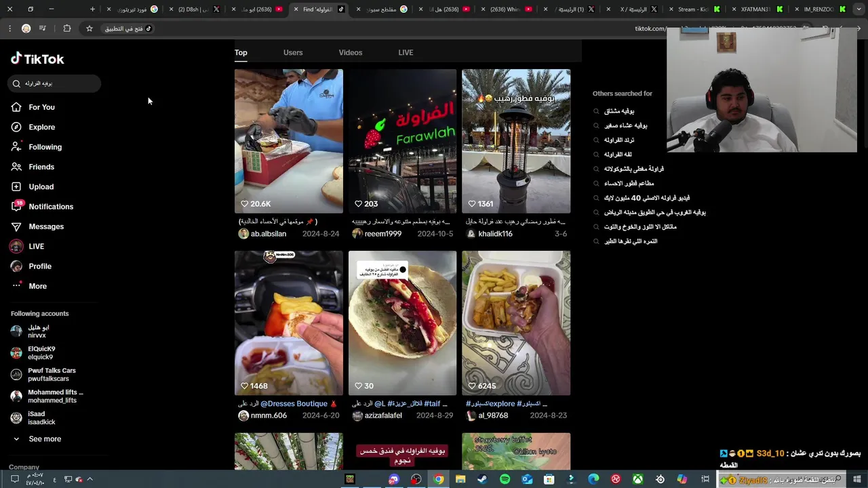Click open in app button
Image resolution: width=868 pixels, height=488 pixels.
tap(129, 28)
